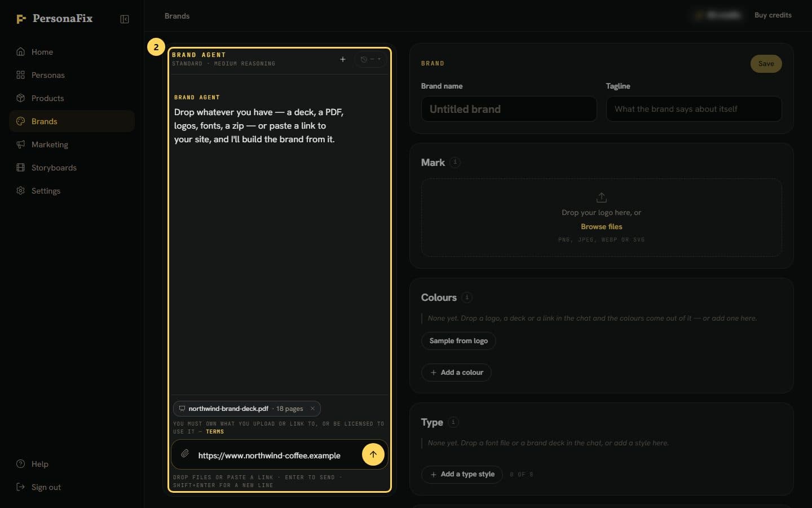This screenshot has width=812, height=508.
Task: Click the Sign out arrow icon
Action: pos(21,487)
